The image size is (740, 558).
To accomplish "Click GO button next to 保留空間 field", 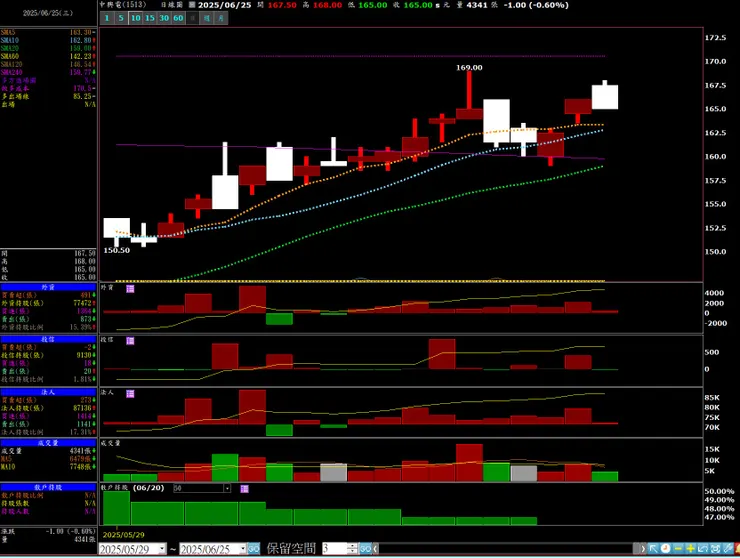I will (366, 549).
